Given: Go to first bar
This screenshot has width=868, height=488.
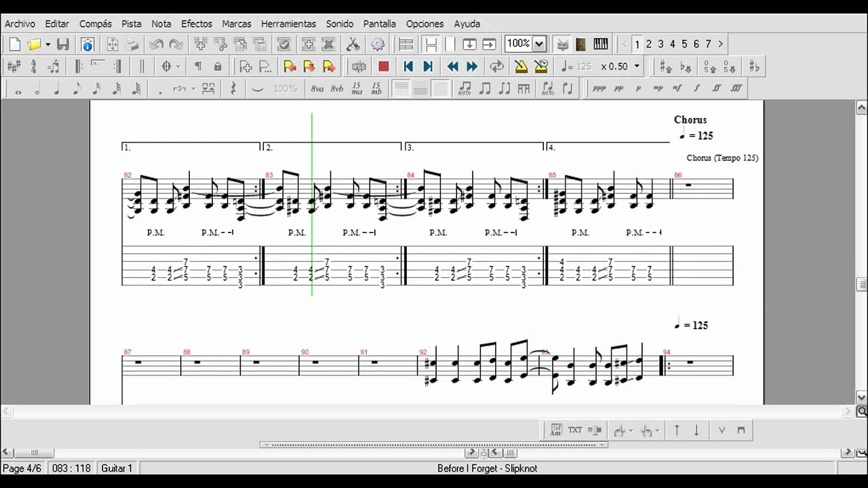Looking at the screenshot, I should coord(408,66).
